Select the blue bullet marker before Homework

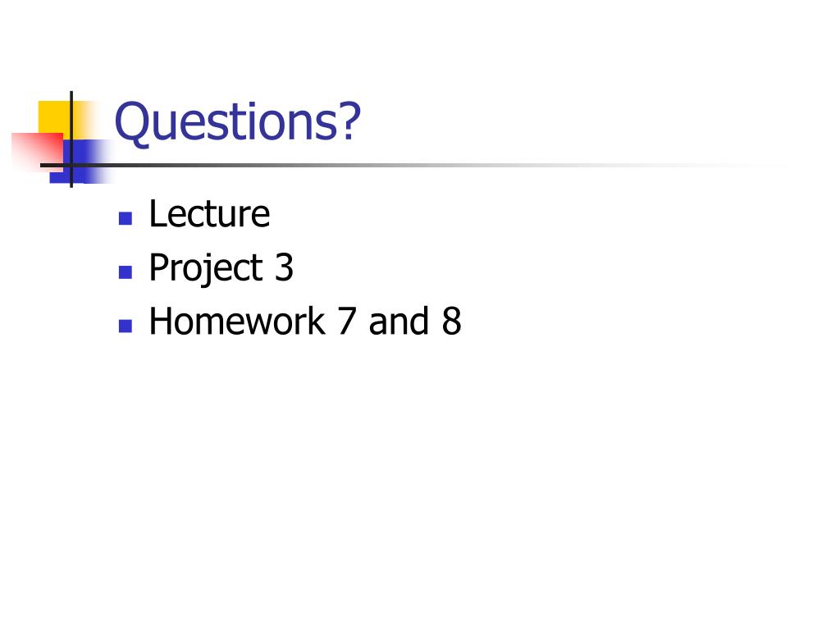(x=126, y=326)
